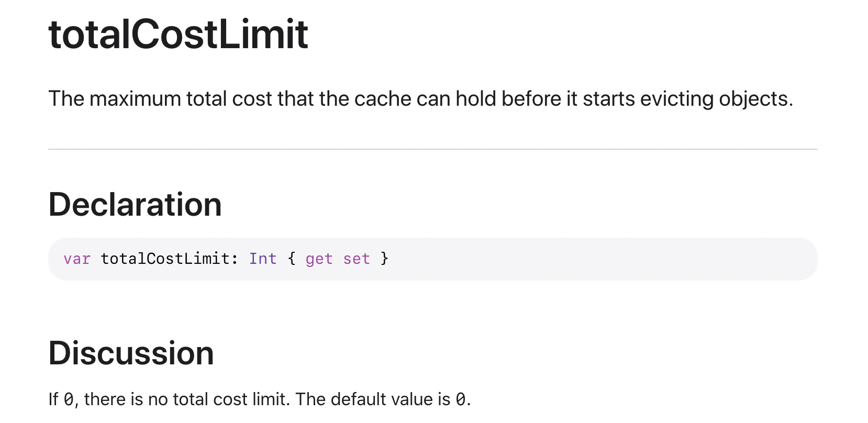
Task: Click the summary sentence about evicting objects
Action: pos(420,99)
